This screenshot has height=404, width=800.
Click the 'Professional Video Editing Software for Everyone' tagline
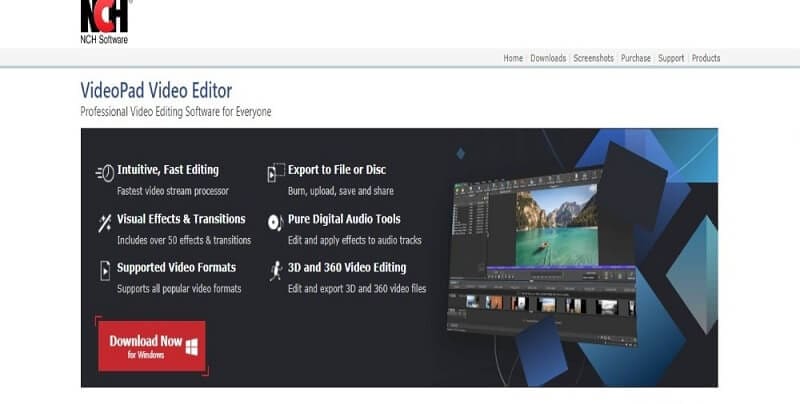point(176,112)
